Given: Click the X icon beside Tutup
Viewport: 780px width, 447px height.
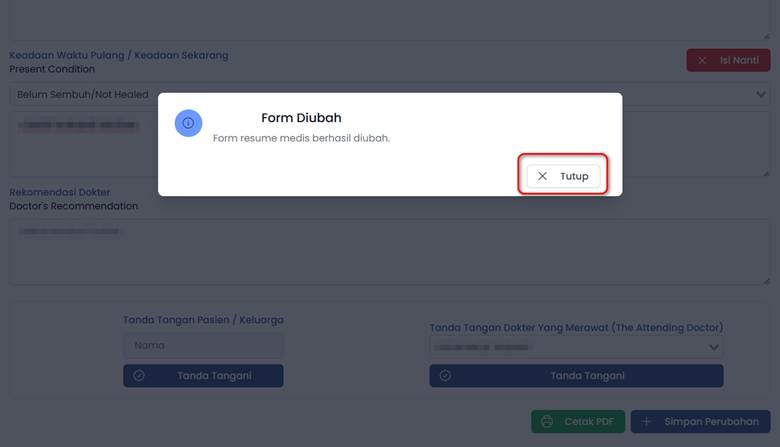Looking at the screenshot, I should (x=542, y=176).
